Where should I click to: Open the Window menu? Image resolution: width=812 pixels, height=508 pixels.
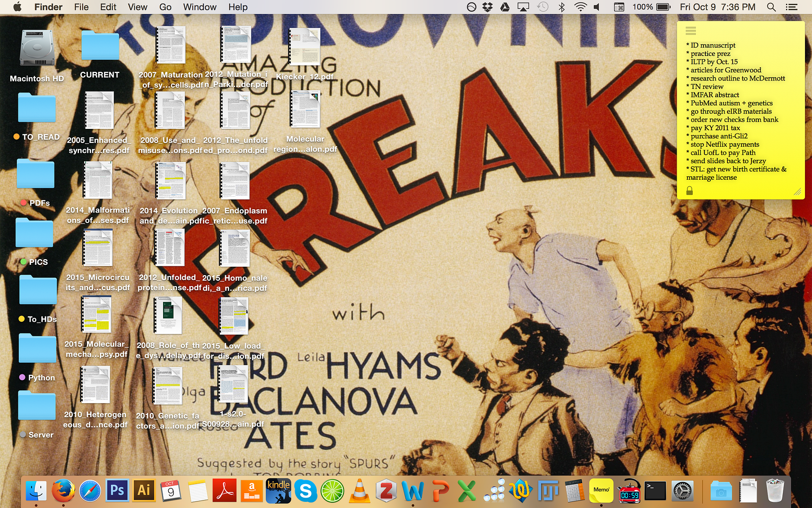(200, 7)
